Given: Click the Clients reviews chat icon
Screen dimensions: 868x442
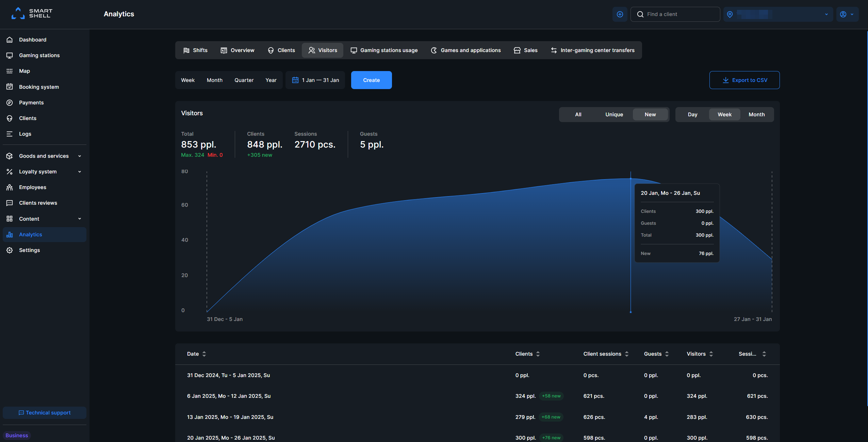Looking at the screenshot, I should (10, 203).
